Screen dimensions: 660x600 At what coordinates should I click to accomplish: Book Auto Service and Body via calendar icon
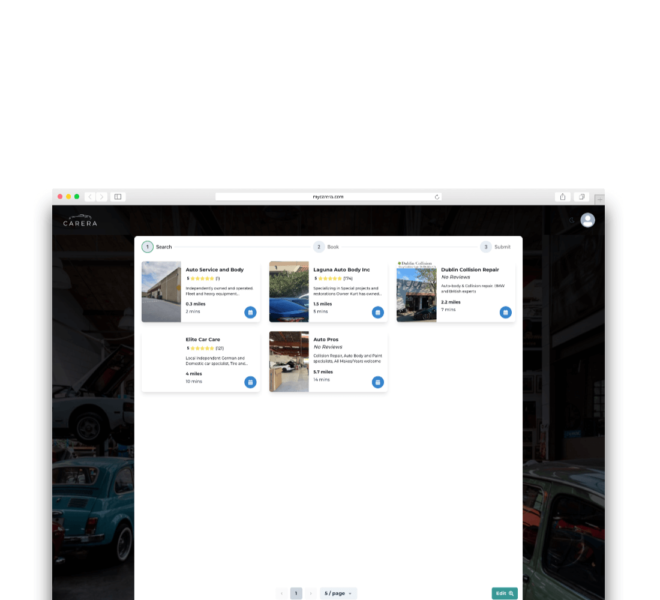[x=250, y=312]
